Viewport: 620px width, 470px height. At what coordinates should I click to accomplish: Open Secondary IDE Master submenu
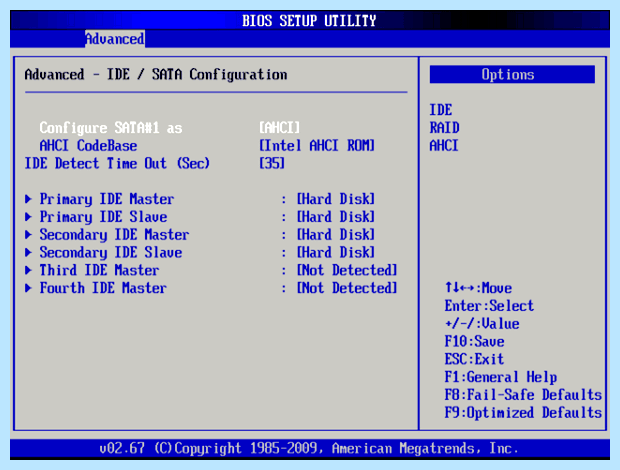[x=114, y=235]
